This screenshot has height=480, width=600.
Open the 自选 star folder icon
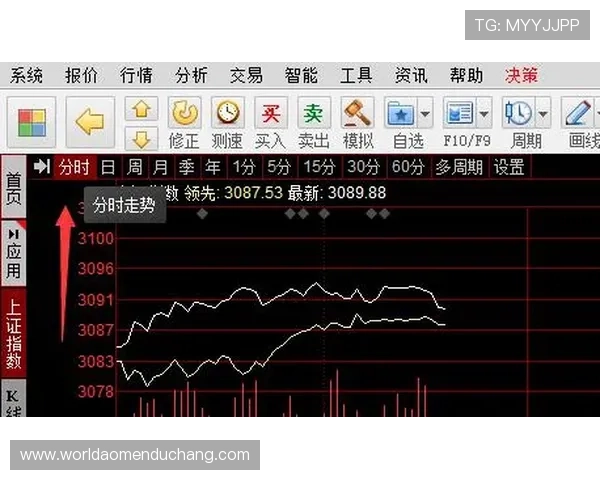(x=401, y=113)
